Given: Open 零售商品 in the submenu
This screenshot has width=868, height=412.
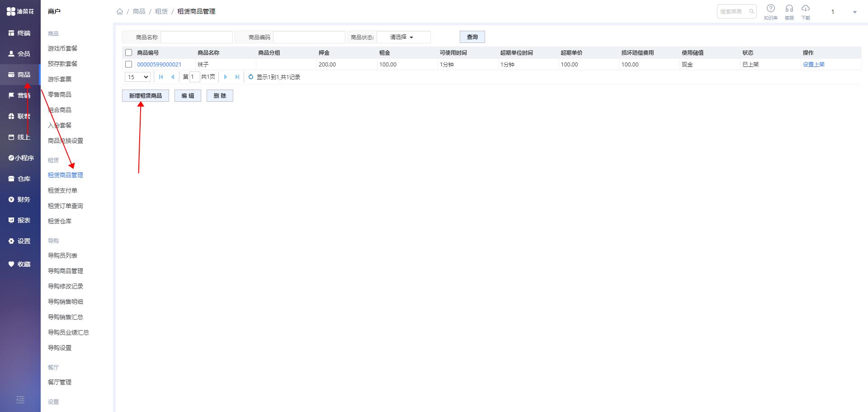Looking at the screenshot, I should point(60,95).
